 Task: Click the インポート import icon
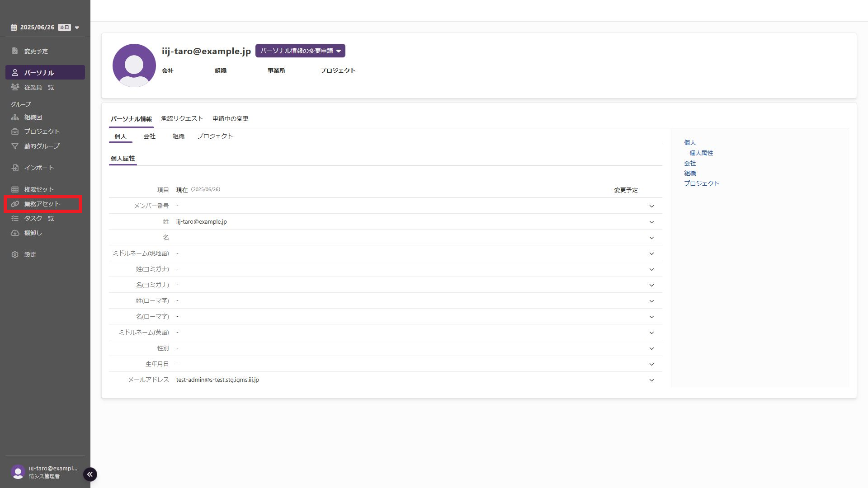15,168
